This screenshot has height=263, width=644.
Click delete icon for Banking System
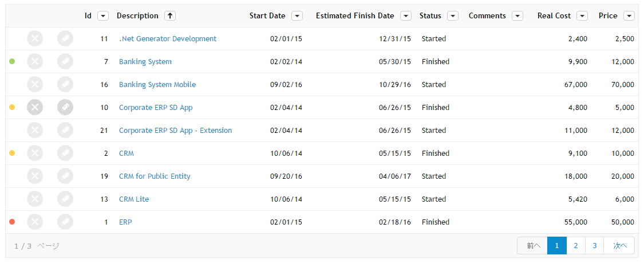35,62
